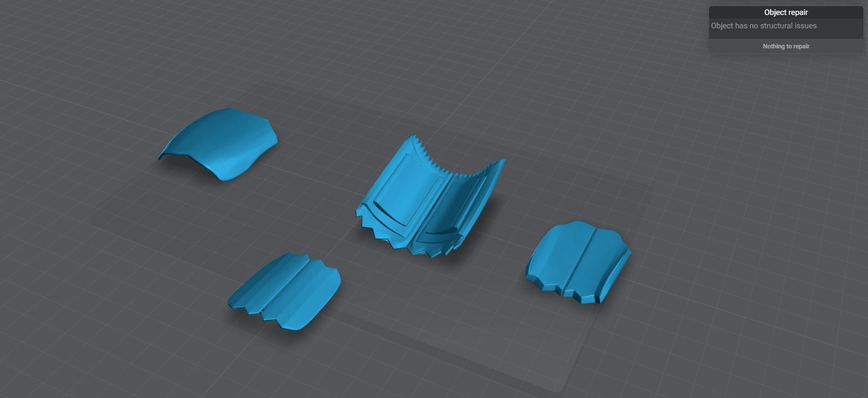This screenshot has width=868, height=398.
Task: Select the smooth curved shell model
Action: tap(218, 144)
